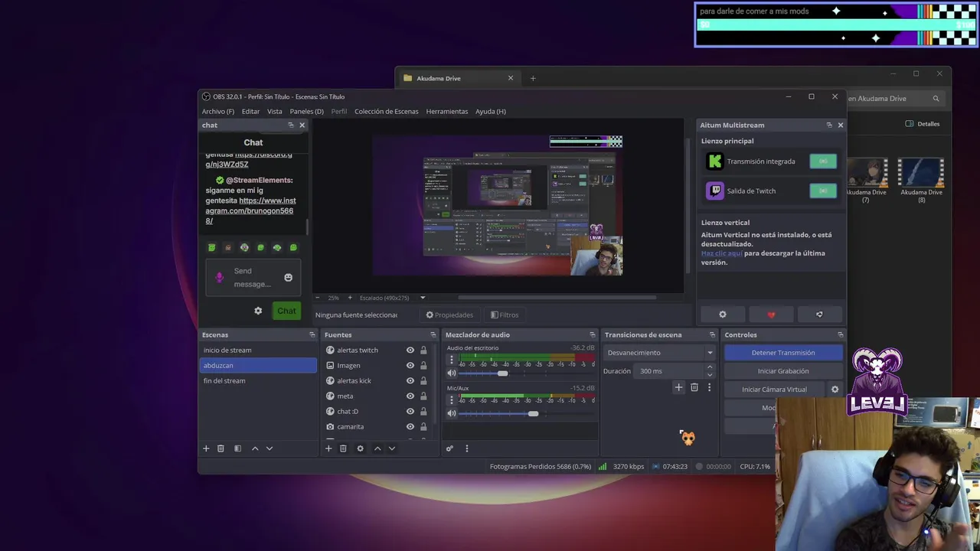Adjust Mic/Aux volume slider
This screenshot has height=551, width=980.
coord(533,413)
